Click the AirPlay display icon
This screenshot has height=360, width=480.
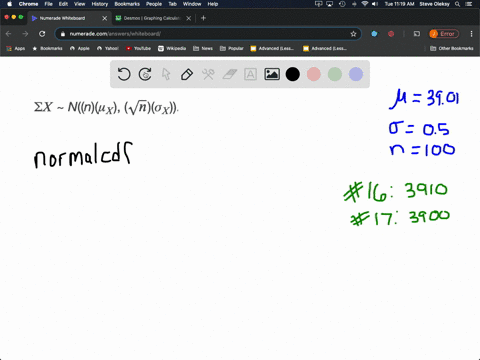click(x=330, y=4)
